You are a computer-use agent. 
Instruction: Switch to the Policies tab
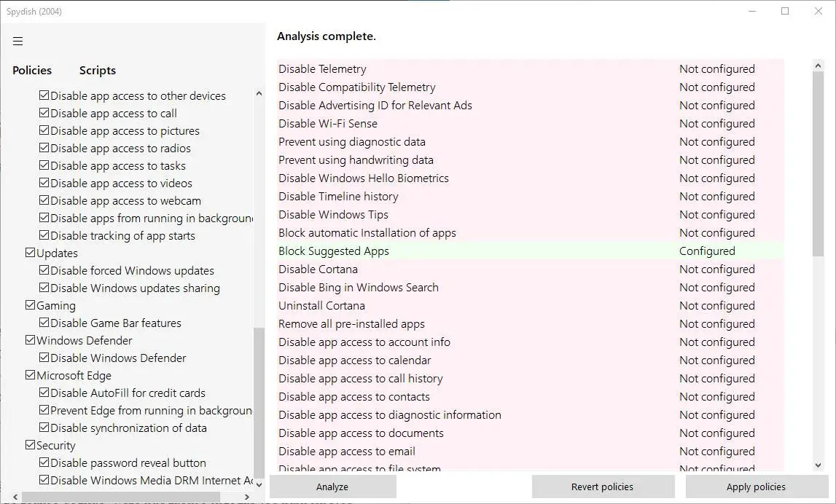pos(32,71)
